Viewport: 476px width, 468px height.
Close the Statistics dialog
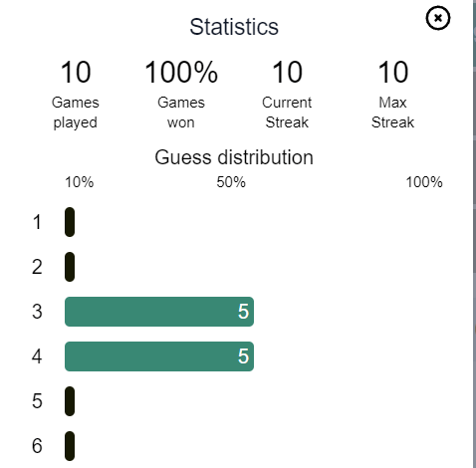pyautogui.click(x=438, y=18)
